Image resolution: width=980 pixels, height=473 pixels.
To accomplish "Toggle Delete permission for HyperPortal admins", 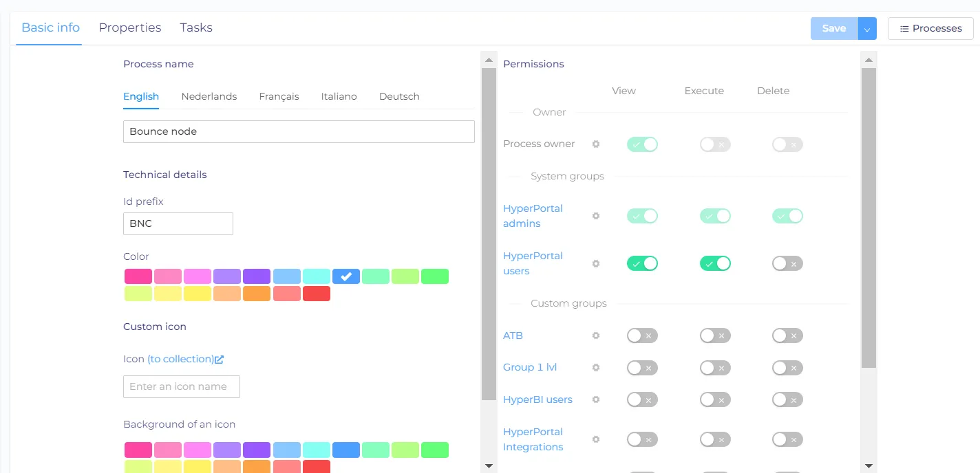I will click(x=787, y=216).
